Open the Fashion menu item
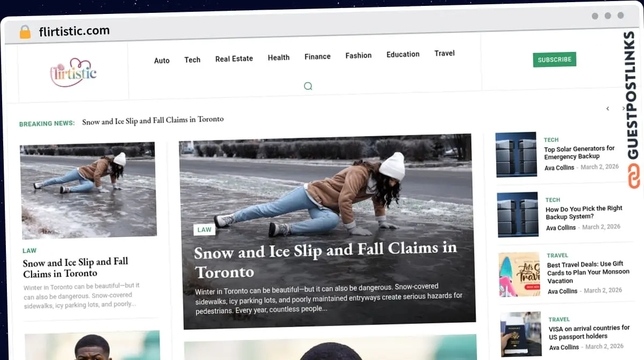 (358, 55)
